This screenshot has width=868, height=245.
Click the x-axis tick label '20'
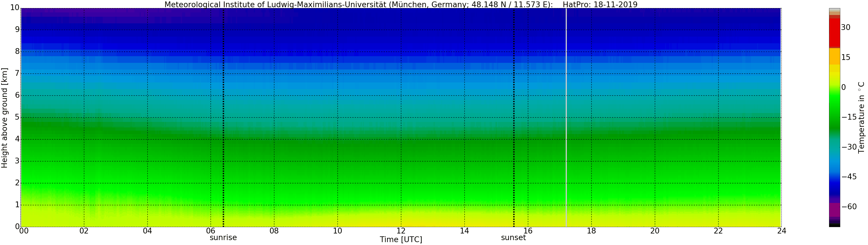pos(655,231)
